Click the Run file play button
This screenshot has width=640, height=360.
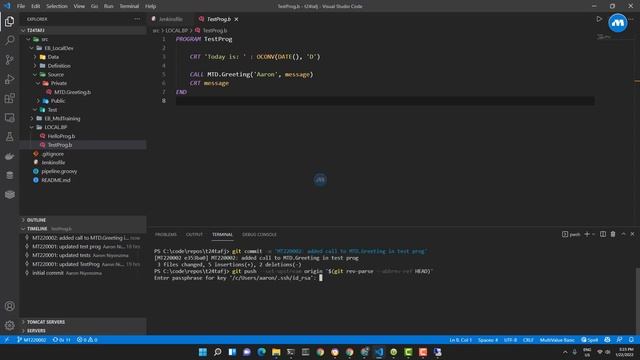(x=599, y=19)
